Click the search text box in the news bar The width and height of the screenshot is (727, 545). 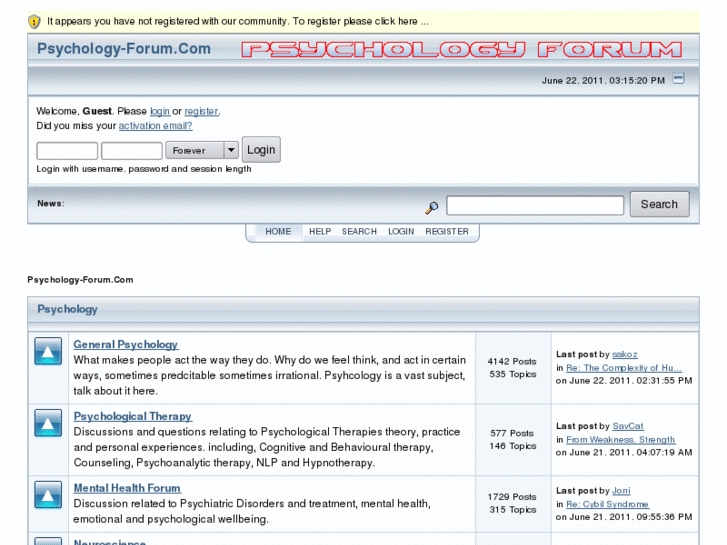click(x=535, y=205)
